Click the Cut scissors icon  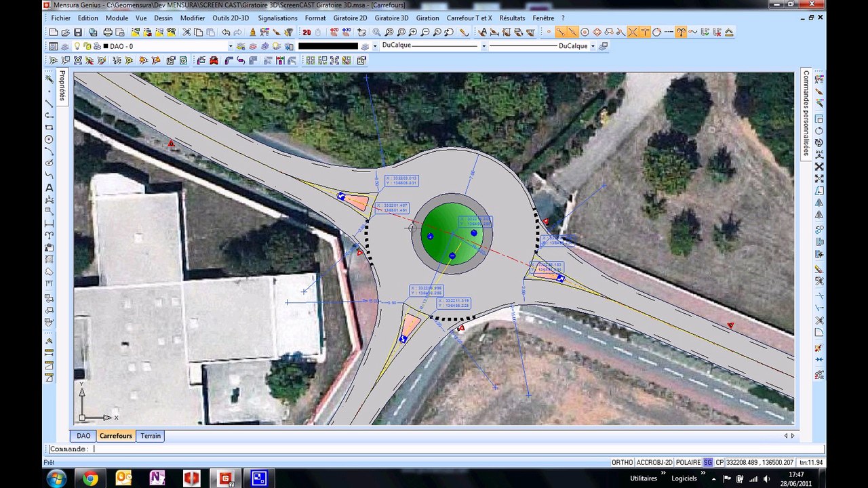coord(186,32)
